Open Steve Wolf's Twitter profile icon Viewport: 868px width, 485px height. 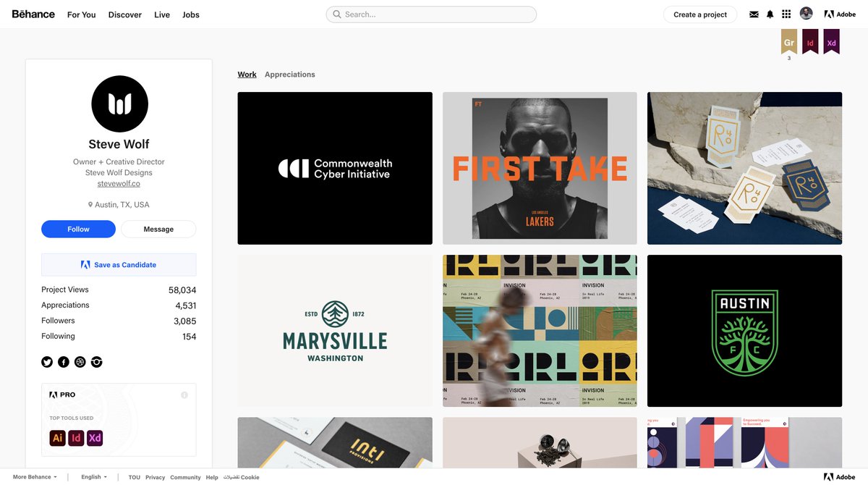[x=47, y=362]
